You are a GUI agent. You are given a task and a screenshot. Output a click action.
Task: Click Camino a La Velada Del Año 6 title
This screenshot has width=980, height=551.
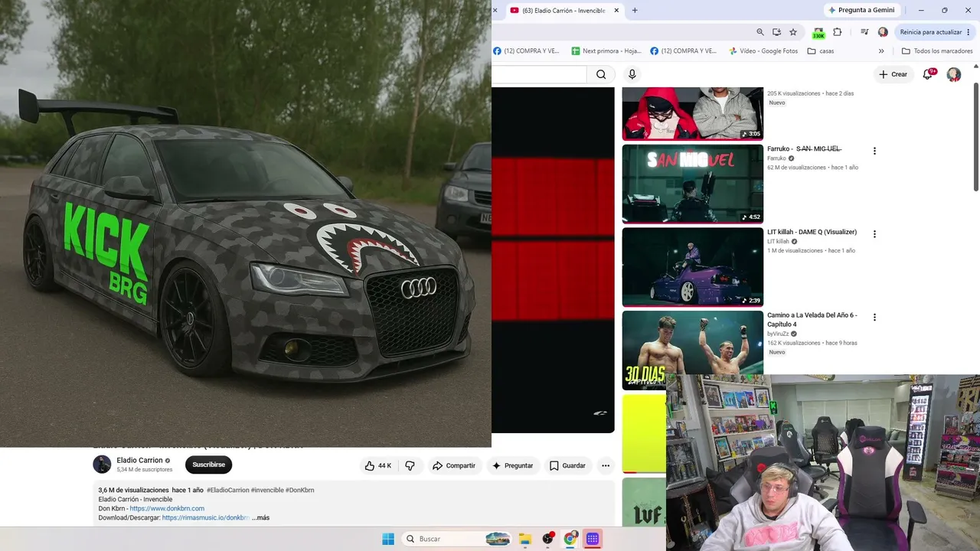coord(812,320)
